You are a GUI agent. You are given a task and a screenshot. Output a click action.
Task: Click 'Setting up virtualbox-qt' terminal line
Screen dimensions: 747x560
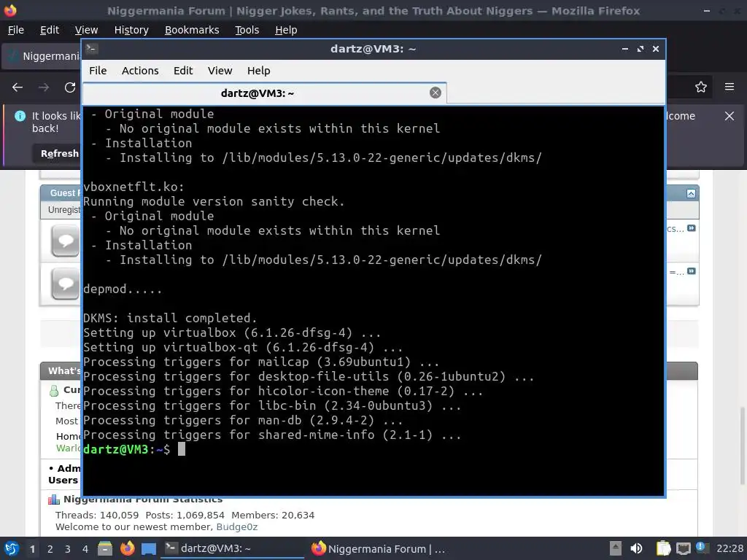(243, 347)
